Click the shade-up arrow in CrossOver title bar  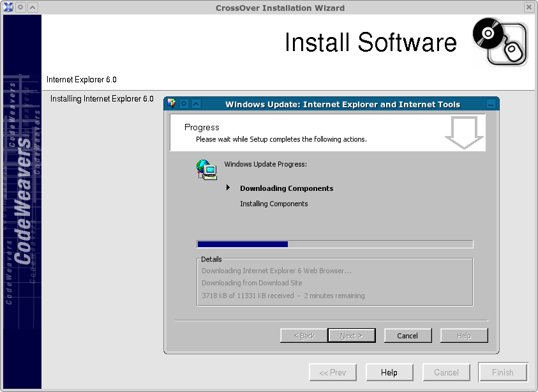pyautogui.click(x=33, y=7)
